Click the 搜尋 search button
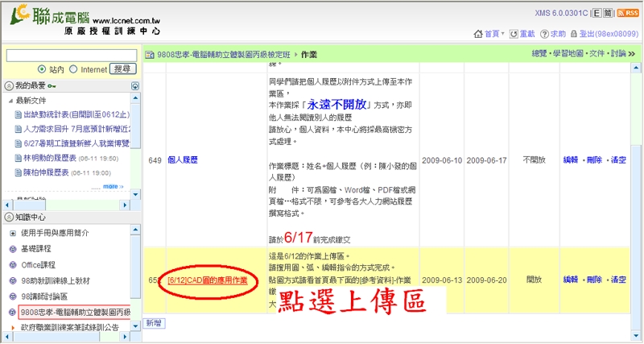The width and height of the screenshot is (644, 344). point(122,69)
